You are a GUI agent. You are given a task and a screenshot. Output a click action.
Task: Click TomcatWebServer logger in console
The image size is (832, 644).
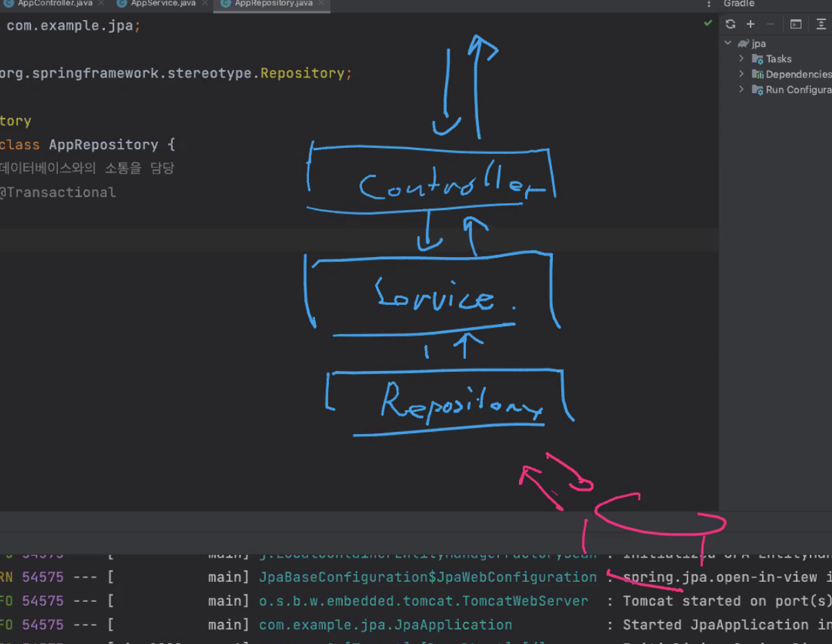(424, 601)
